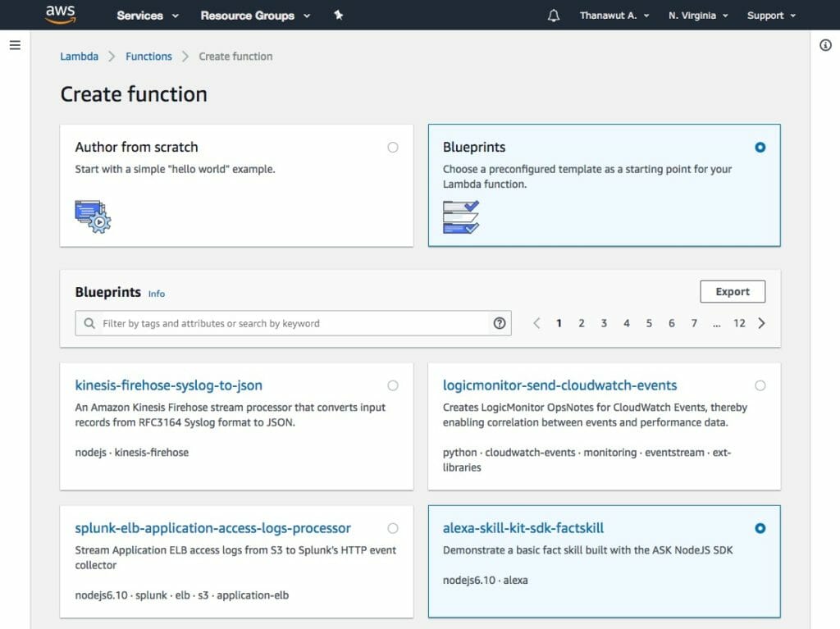
Task: Select the Blueprints option radio button
Action: (x=760, y=148)
